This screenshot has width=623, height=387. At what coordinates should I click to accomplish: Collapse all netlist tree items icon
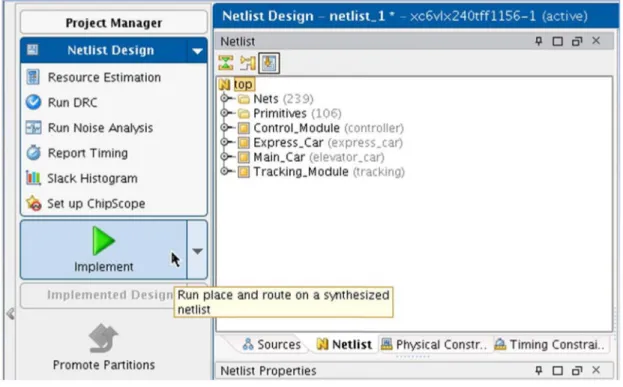[x=226, y=63]
